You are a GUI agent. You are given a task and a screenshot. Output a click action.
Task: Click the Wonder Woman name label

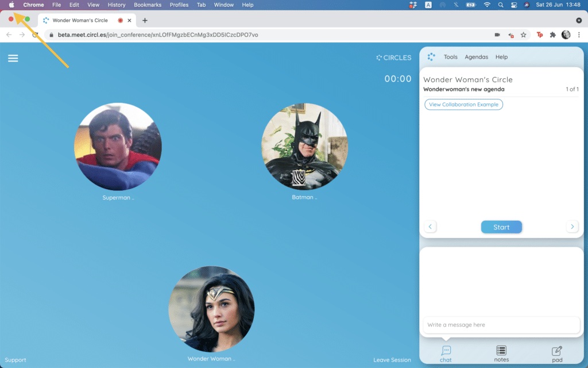click(x=211, y=359)
